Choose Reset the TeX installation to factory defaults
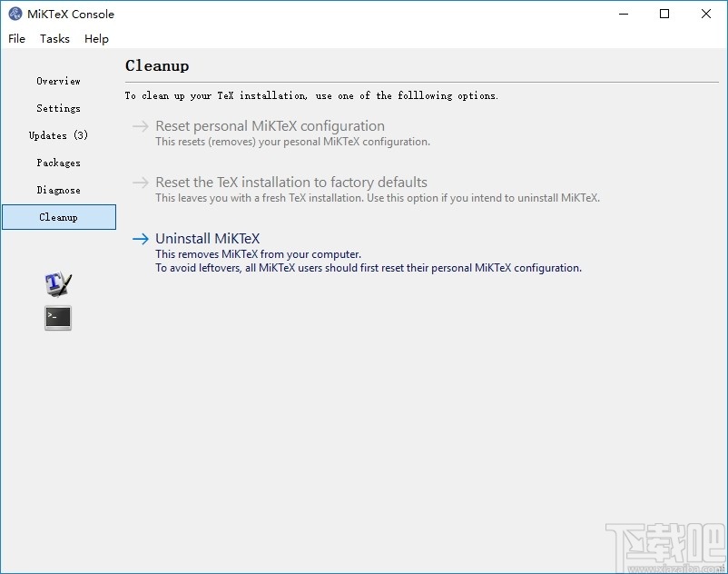Screen dimensions: 728x574 coord(290,183)
